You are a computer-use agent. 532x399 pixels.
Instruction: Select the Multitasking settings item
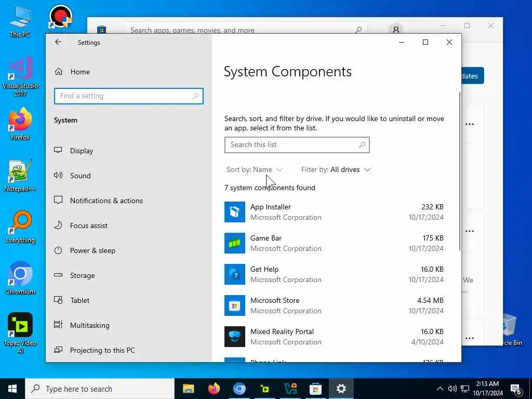pos(89,325)
